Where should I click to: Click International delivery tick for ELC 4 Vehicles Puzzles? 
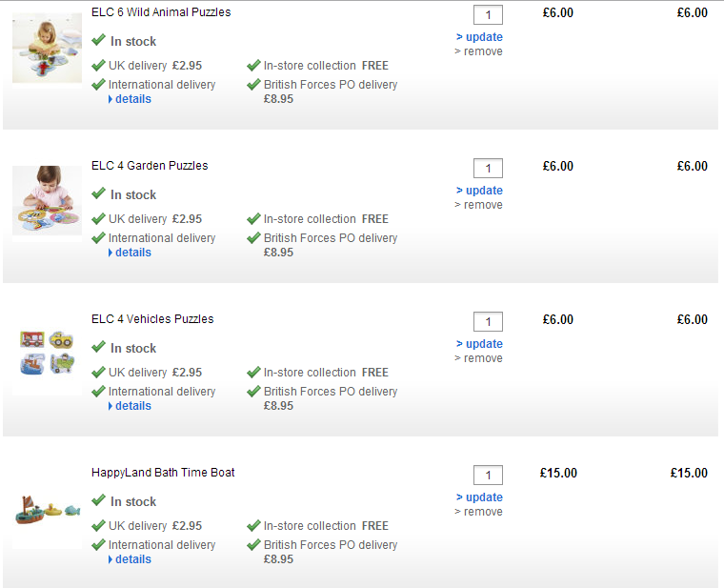[x=98, y=391]
